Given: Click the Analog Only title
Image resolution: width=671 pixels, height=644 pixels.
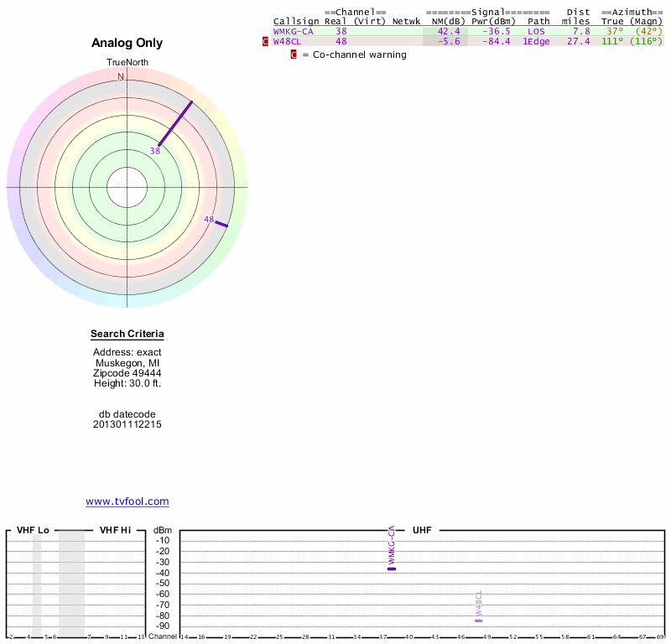Looking at the screenshot, I should (x=127, y=44).
